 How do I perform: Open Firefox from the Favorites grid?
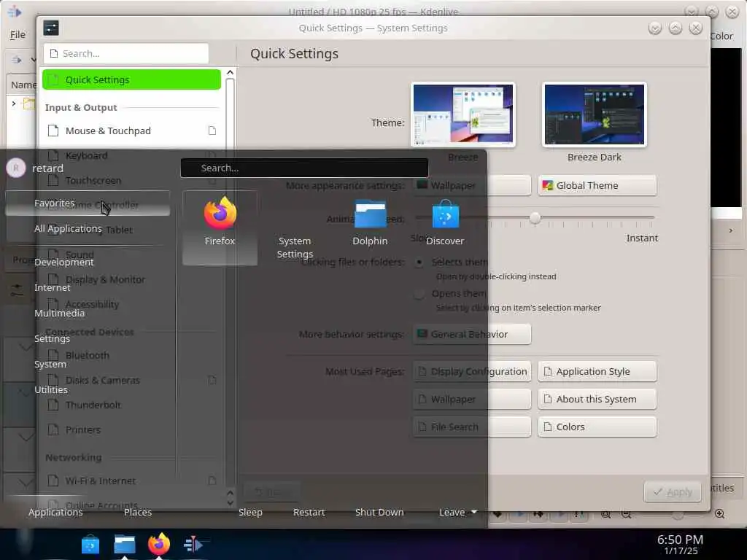(x=220, y=227)
